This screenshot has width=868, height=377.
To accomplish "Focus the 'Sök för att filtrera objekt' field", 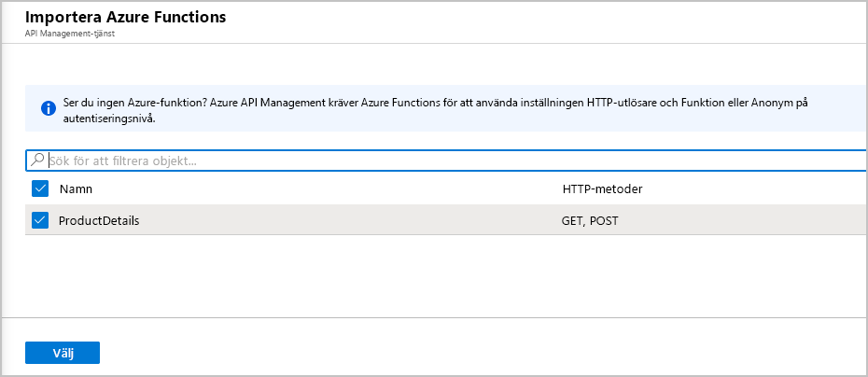I will (446, 161).
